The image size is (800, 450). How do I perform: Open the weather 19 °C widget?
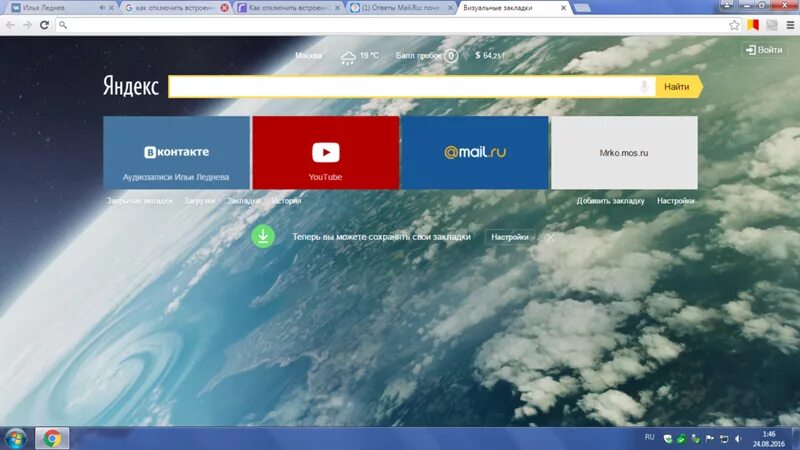point(360,56)
